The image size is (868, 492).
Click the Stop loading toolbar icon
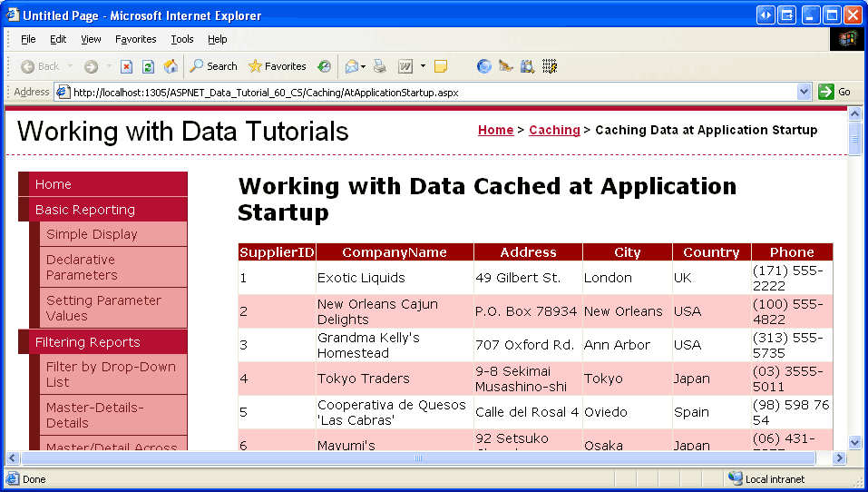(x=127, y=66)
